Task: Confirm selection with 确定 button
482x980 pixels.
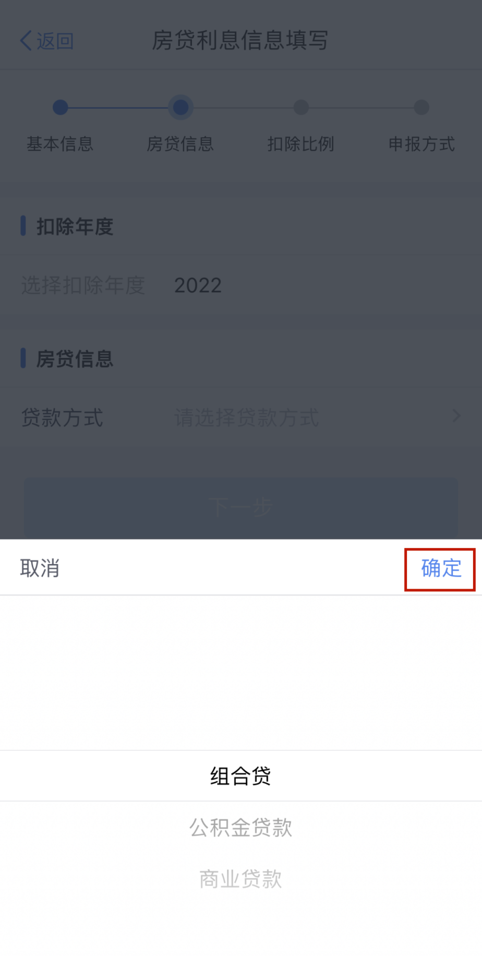Action: pyautogui.click(x=441, y=568)
